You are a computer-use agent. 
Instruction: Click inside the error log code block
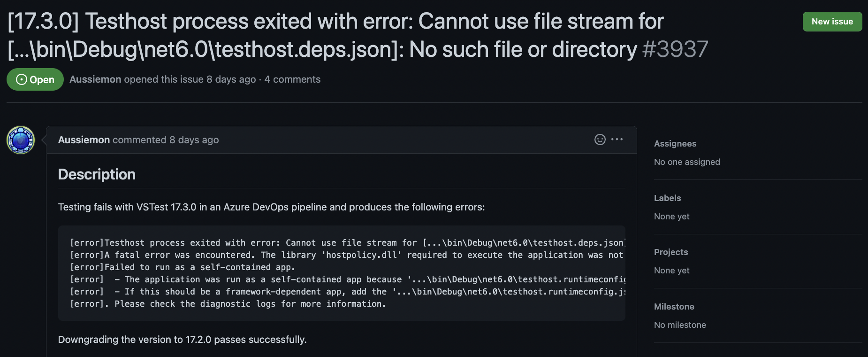click(342, 273)
